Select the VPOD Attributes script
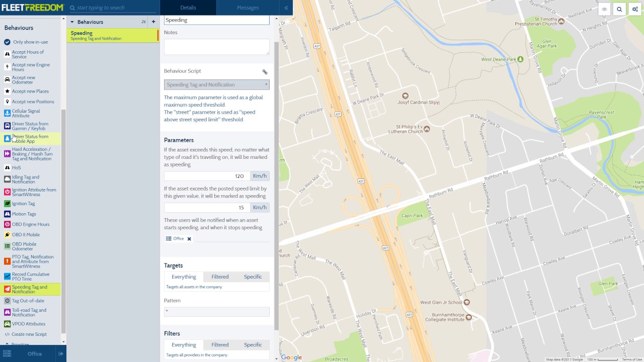Screen dimensions: 644x362 [x=30, y=324]
